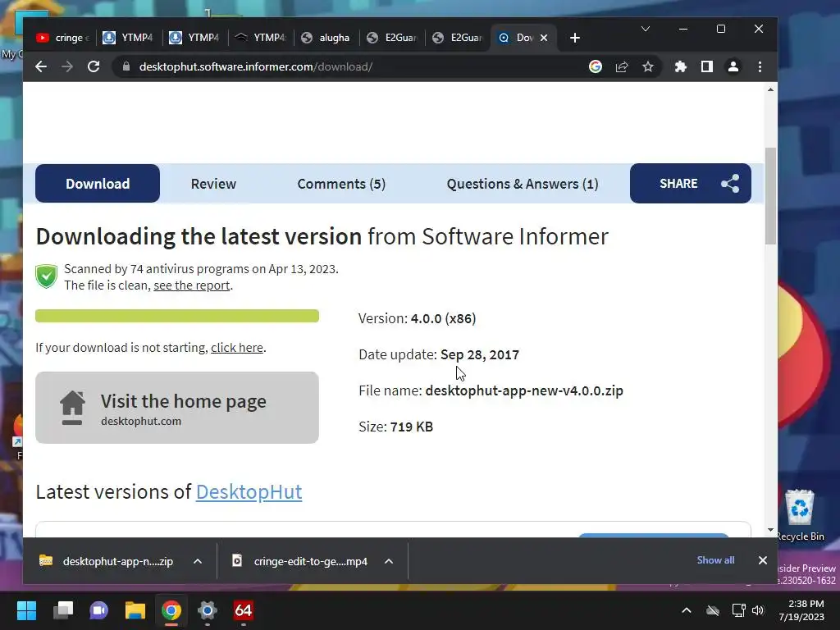Screen dimensions: 840x630
Task: Click the Date update Sep 28, 2017 text
Action: [x=439, y=354]
